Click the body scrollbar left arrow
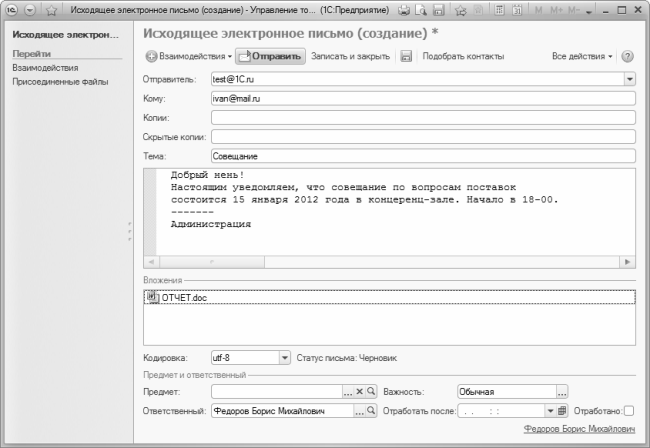This screenshot has height=448, width=650. coord(151,262)
